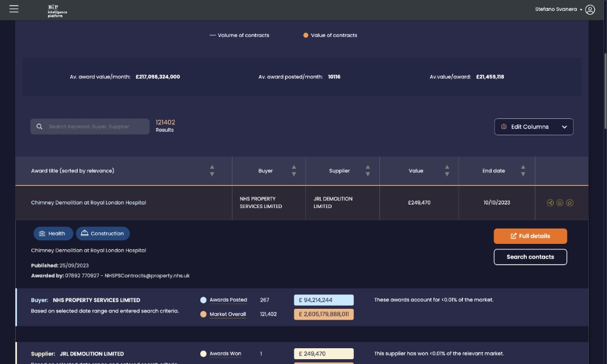Sort the End date column using its arrows
The height and width of the screenshot is (364, 607).
click(x=523, y=170)
